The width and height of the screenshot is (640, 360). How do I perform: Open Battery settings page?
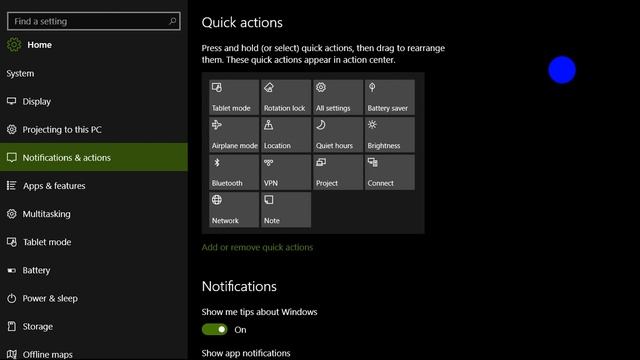93,270
